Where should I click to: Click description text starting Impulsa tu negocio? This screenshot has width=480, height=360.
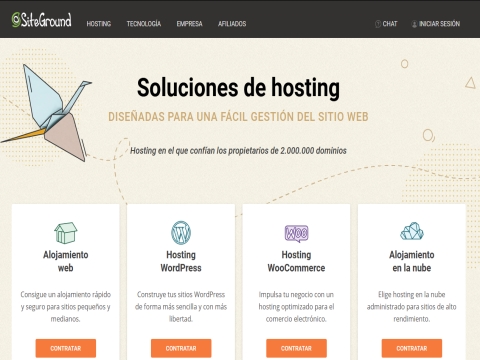click(296, 307)
